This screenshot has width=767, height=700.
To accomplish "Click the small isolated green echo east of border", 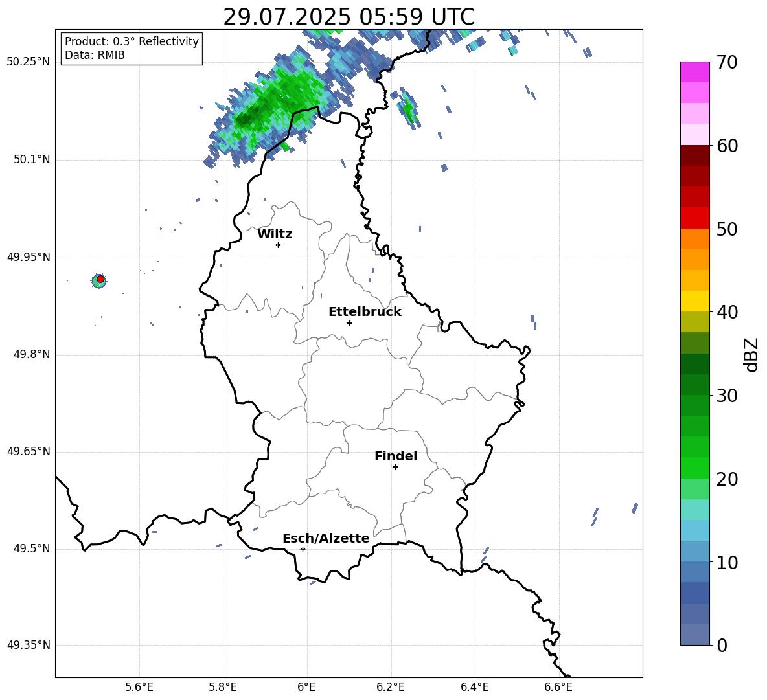I will coord(409,109).
